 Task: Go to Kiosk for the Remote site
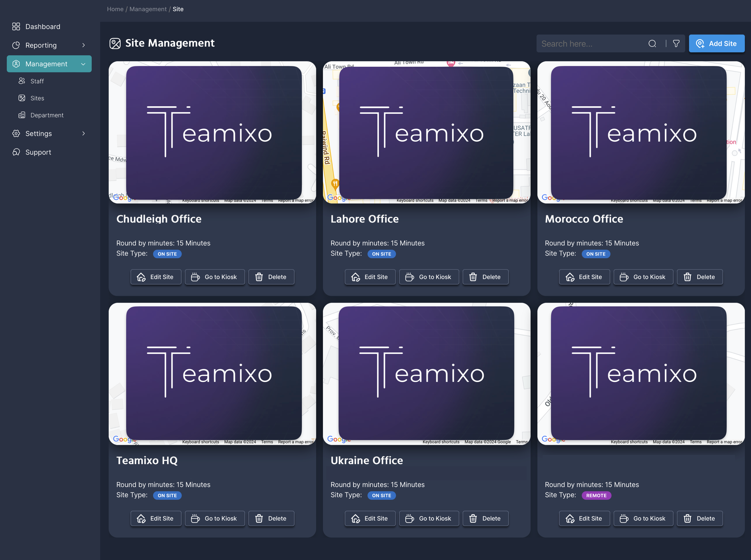(x=643, y=518)
